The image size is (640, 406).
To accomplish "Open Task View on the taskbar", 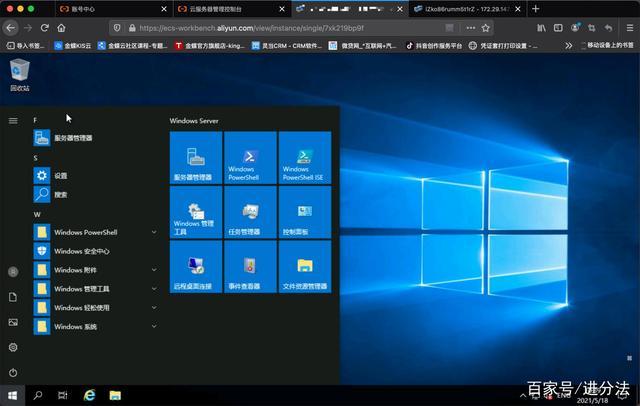I will pos(63,395).
